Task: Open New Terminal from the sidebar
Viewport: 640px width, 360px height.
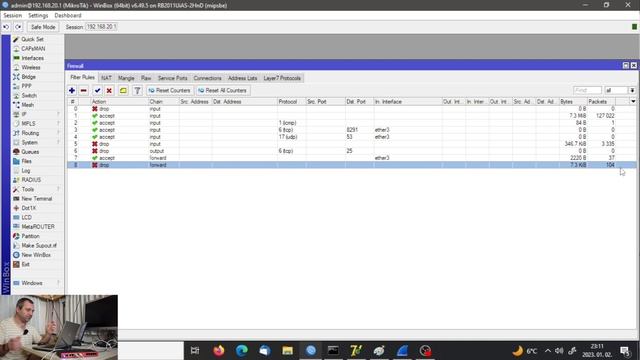Action: point(37,199)
